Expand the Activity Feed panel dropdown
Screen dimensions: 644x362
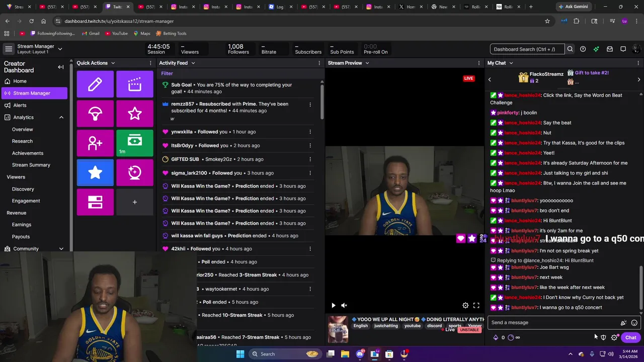pos(193,63)
